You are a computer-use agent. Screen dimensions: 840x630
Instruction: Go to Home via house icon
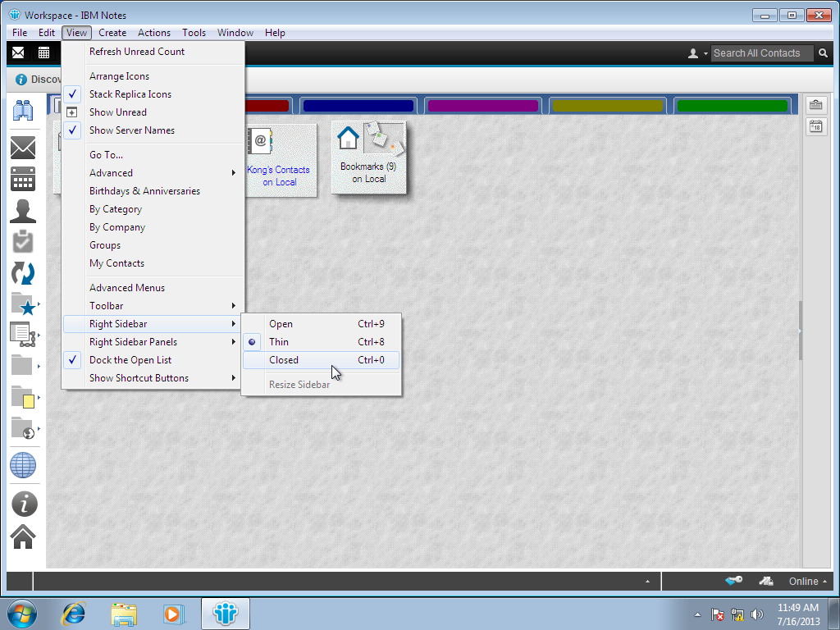pyautogui.click(x=23, y=536)
